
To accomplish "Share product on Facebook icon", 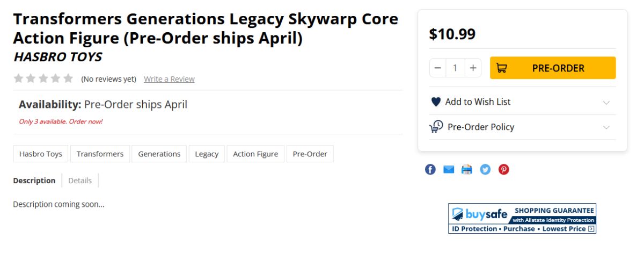I will [x=430, y=170].
